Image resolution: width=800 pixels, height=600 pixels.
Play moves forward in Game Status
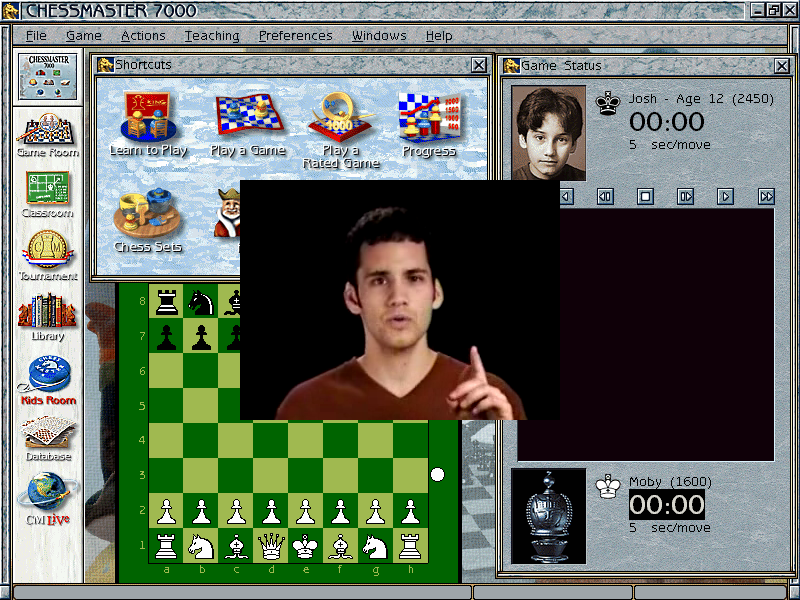726,196
